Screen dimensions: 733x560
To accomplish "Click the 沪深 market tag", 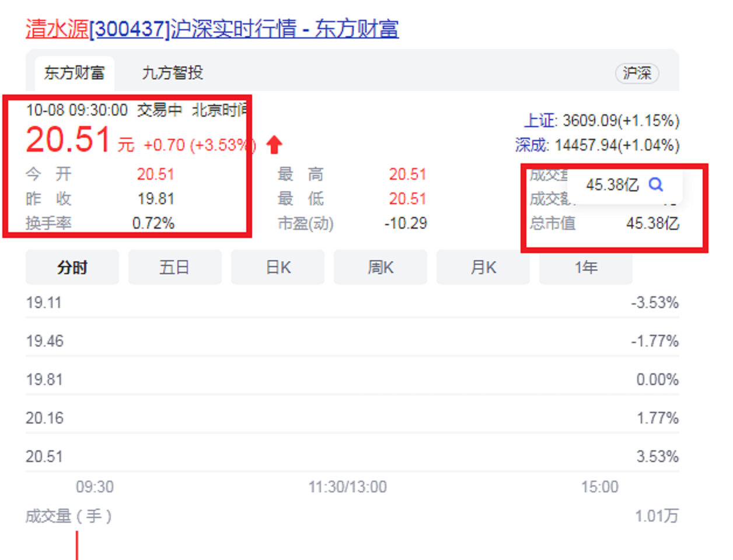I will pyautogui.click(x=637, y=73).
